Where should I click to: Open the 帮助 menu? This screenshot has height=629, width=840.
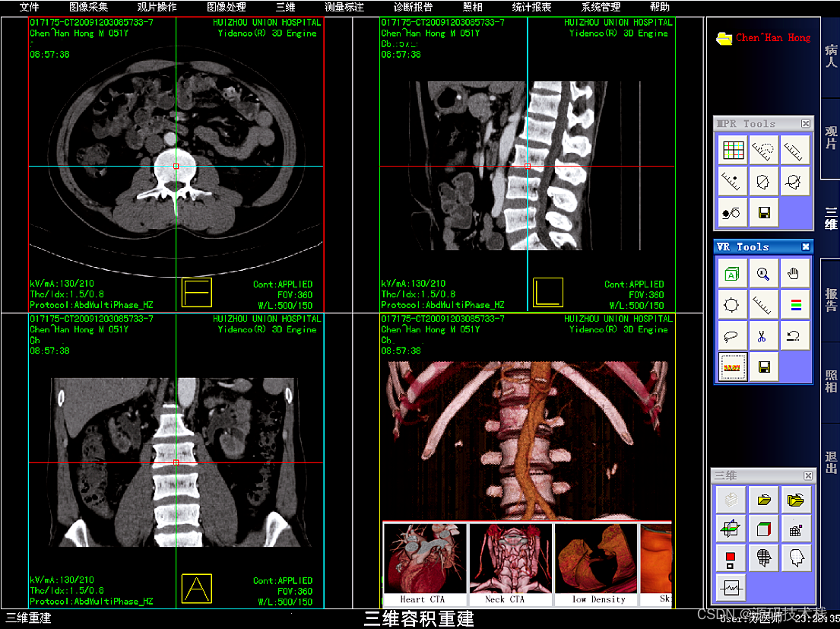point(660,7)
